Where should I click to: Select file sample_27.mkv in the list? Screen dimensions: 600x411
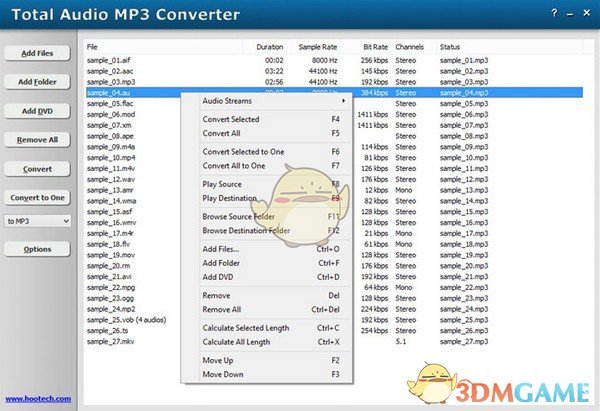[111, 341]
